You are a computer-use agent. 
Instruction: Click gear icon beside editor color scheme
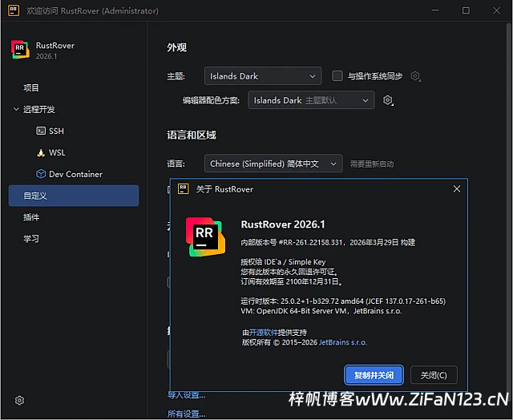388,100
